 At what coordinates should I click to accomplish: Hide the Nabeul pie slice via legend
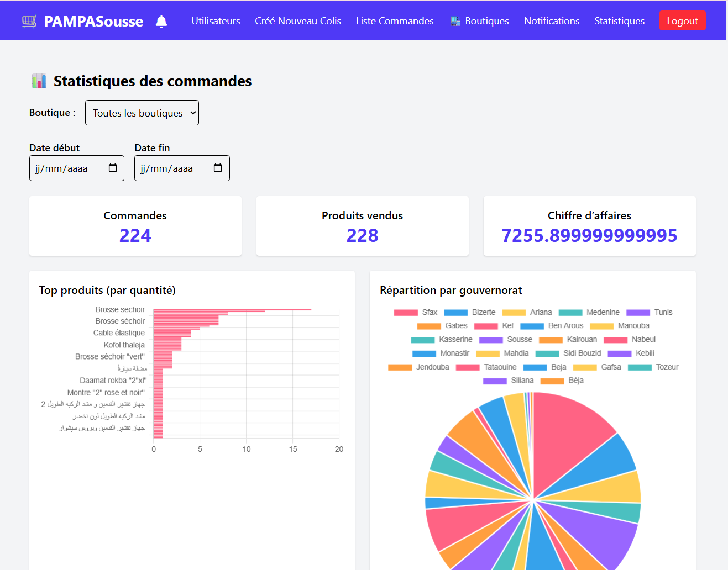coord(630,340)
